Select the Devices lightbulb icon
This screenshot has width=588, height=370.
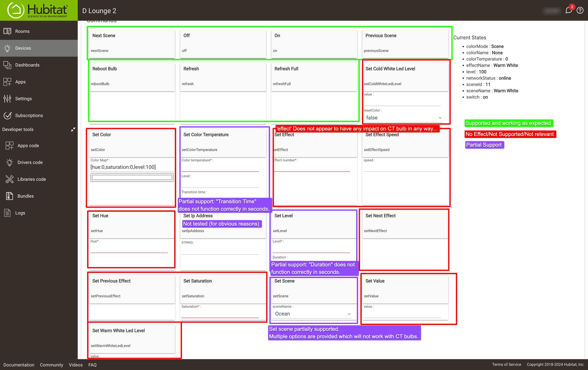(7, 48)
